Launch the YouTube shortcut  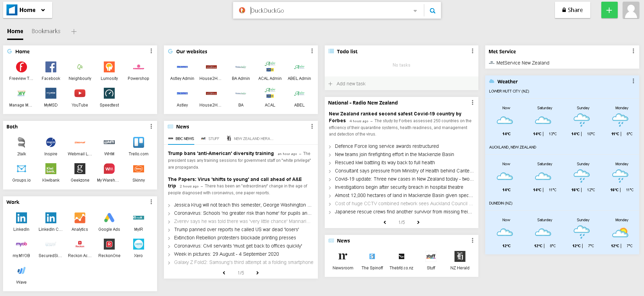(80, 94)
